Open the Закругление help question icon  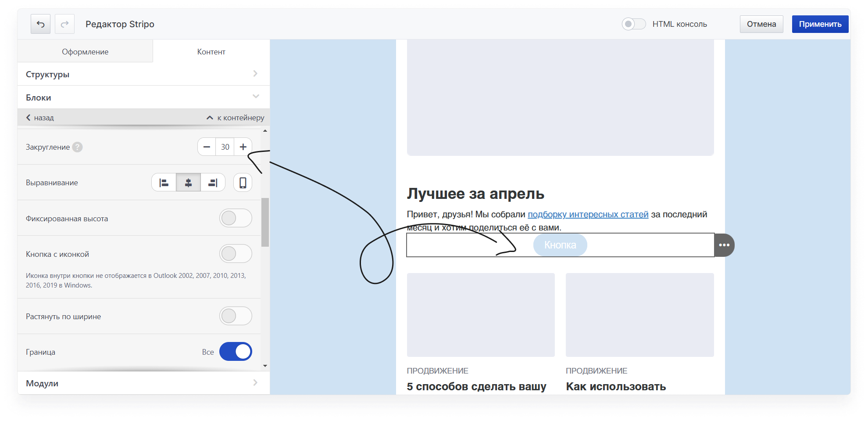click(x=77, y=147)
